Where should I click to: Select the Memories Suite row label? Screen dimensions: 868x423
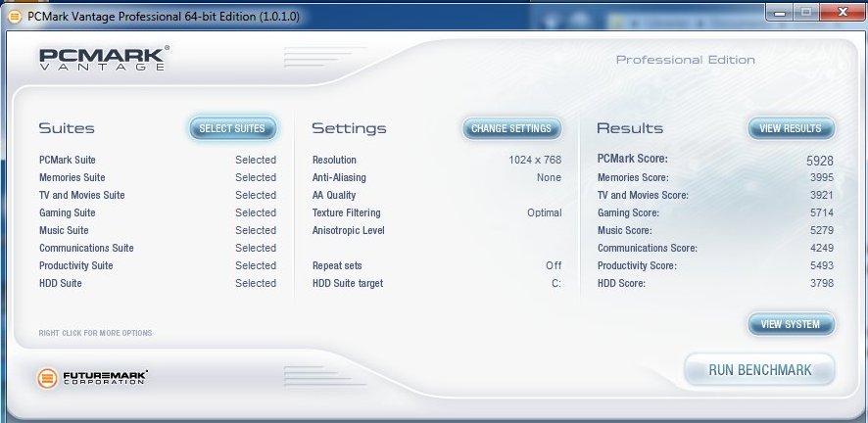pos(72,177)
